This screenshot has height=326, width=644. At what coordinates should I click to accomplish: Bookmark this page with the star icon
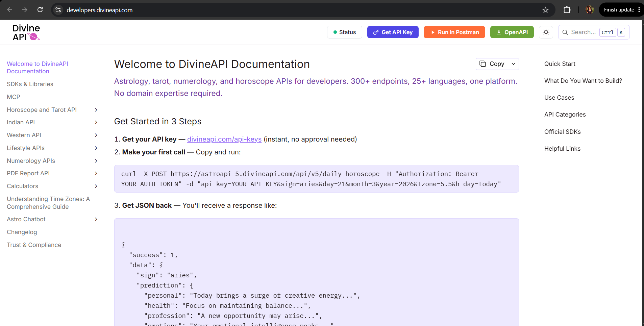(545, 10)
